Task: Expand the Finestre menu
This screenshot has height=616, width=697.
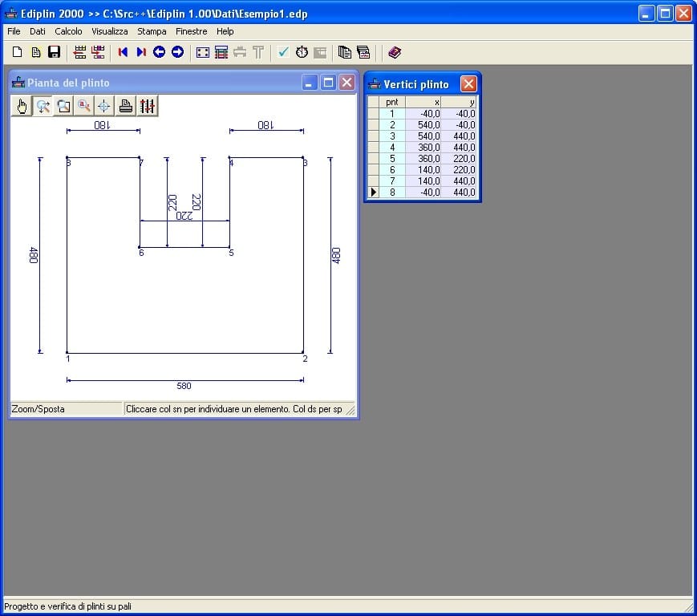Action: [x=191, y=31]
